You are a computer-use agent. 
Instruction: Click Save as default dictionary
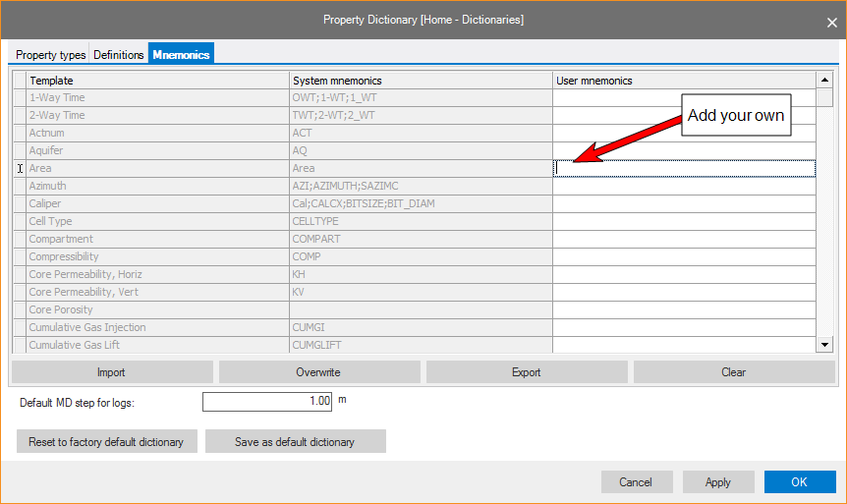[295, 442]
